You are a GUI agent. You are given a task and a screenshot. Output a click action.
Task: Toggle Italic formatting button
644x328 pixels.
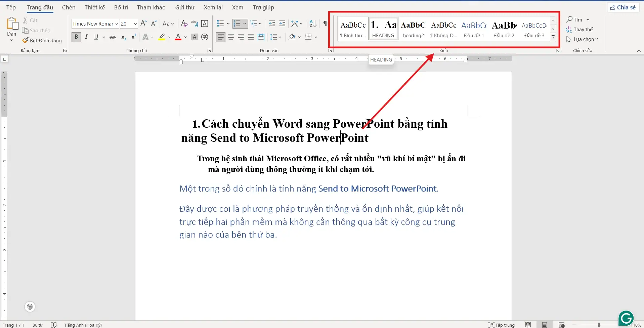click(x=86, y=37)
